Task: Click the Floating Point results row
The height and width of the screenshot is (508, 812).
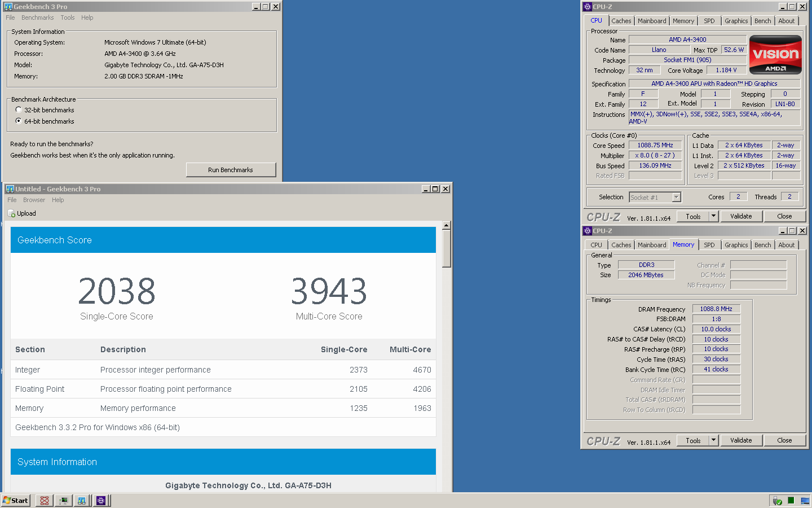Action: coord(223,389)
